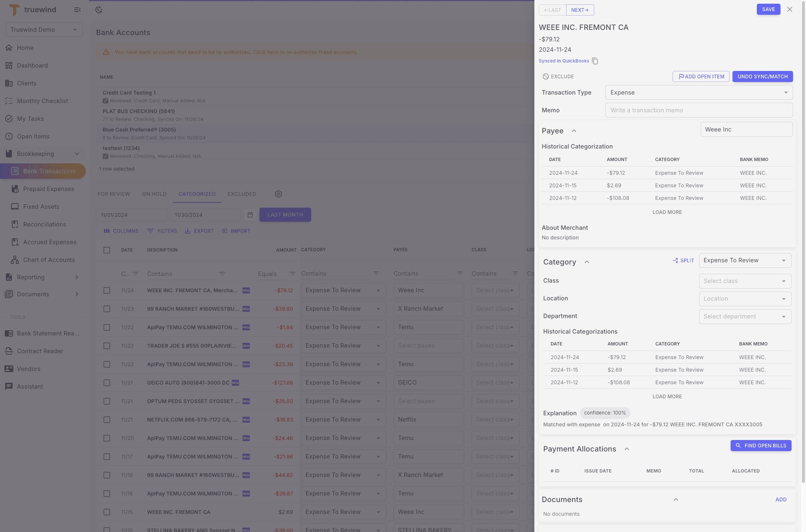Click the columns icon above the table
Image resolution: width=806 pixels, height=532 pixels.
(107, 231)
